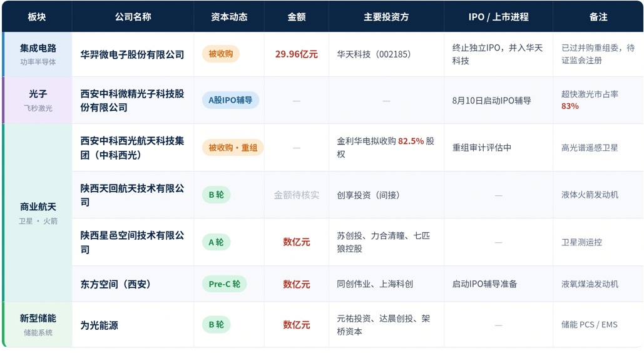The height and width of the screenshot is (353, 644).
Task: Click company name 西安中科微精光子科技股份有限公司
Action: tap(132, 100)
